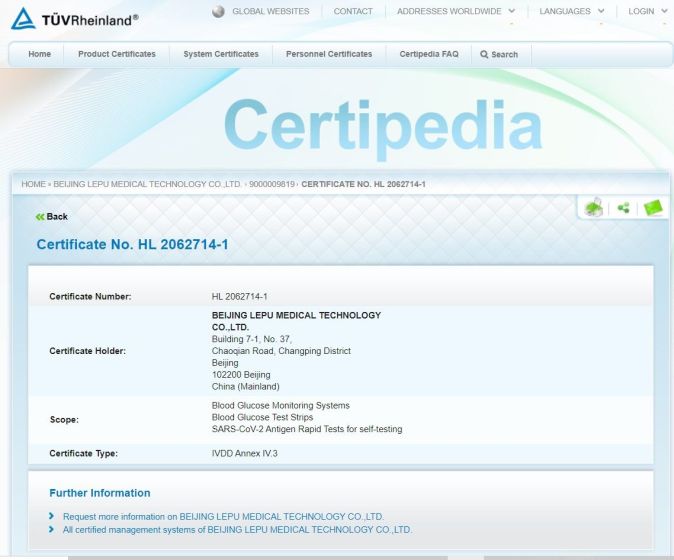Open the Personnel Certificates menu
The image size is (674, 560).
329,54
